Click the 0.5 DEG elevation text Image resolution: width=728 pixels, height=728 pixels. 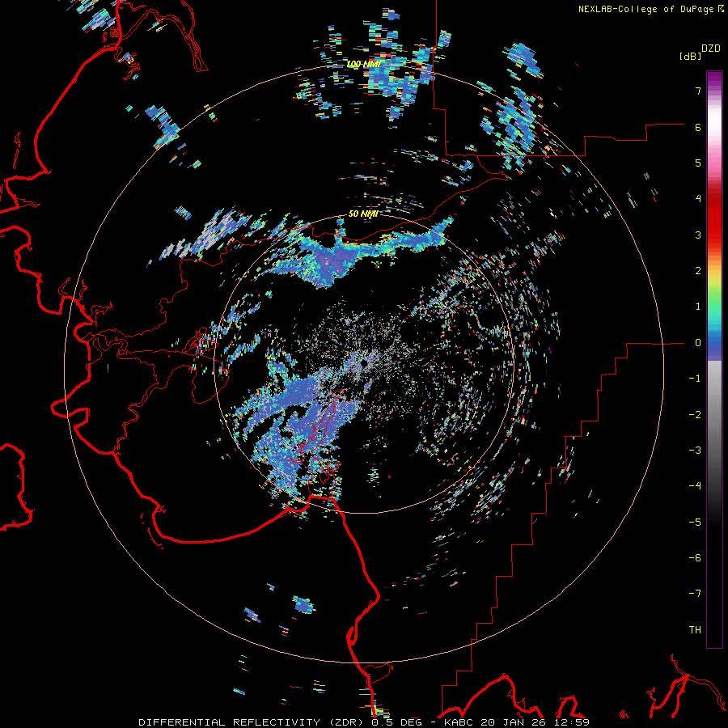pos(398,722)
